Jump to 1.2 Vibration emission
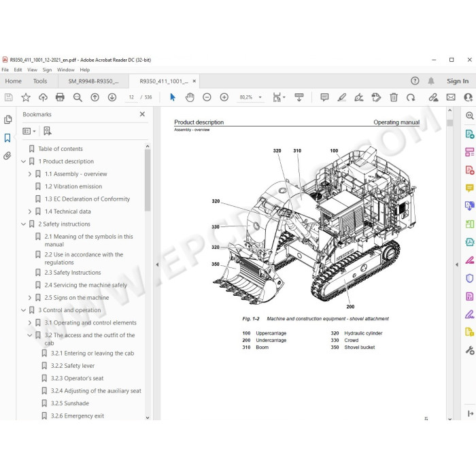The width and height of the screenshot is (476, 476). (x=73, y=186)
